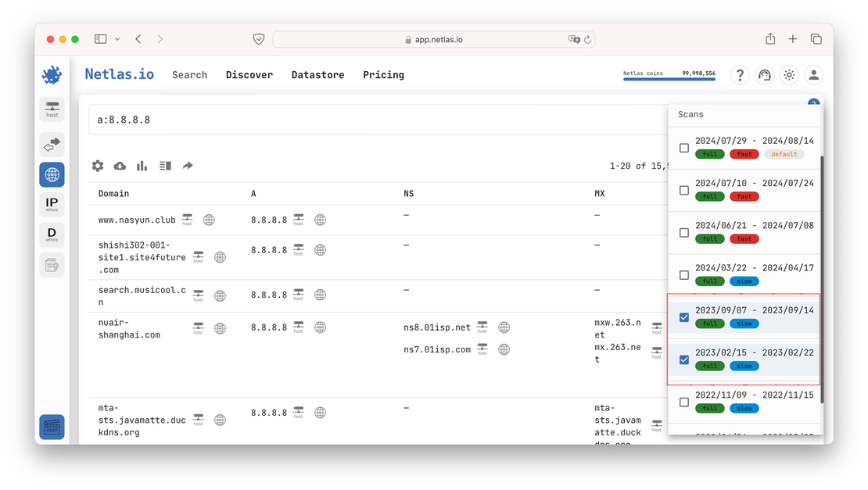Open the Discover menu item
Screen dimensions: 868x490
[x=249, y=75]
